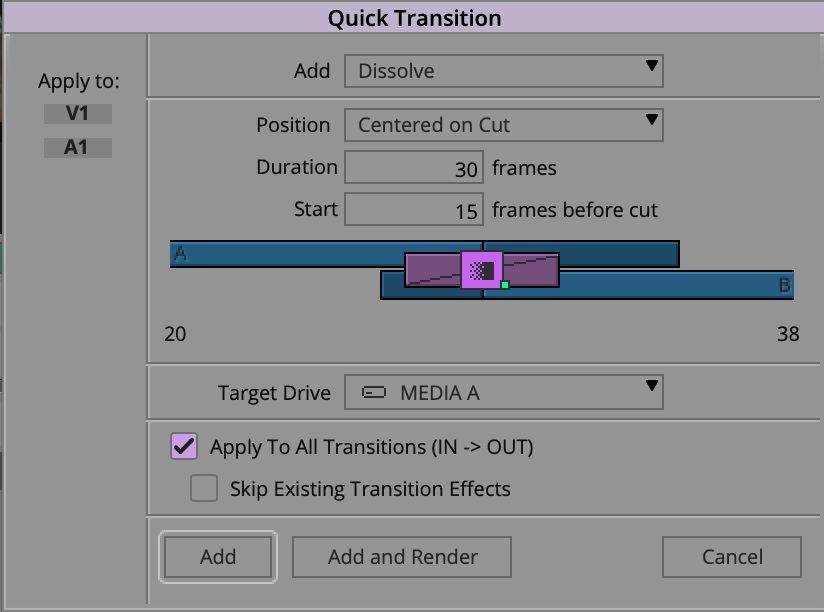Toggle the A1 track button
The height and width of the screenshot is (612, 824).
click(78, 148)
